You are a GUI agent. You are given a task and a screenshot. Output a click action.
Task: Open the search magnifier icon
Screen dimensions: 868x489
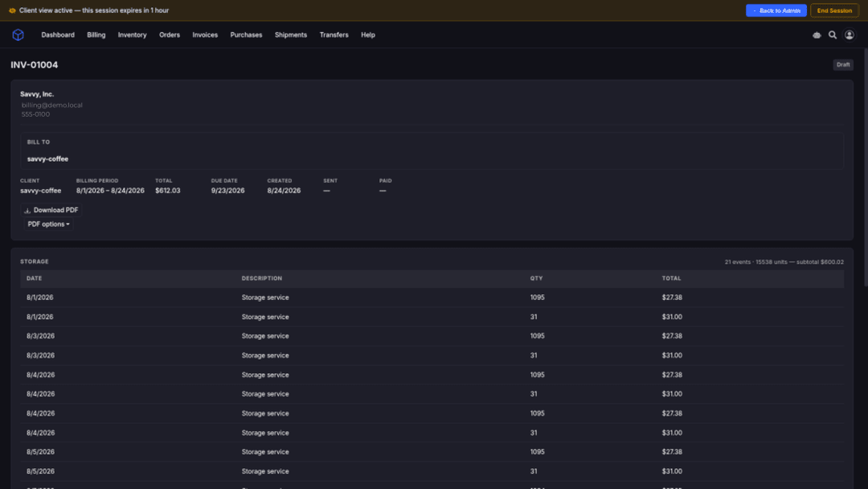[x=833, y=35]
